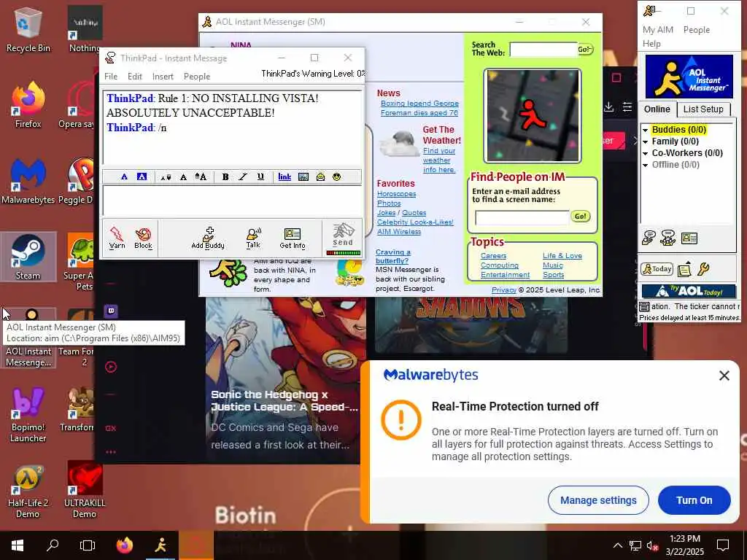Open Help menu in Buddy List
This screenshot has width=747, height=560.
[651, 43]
